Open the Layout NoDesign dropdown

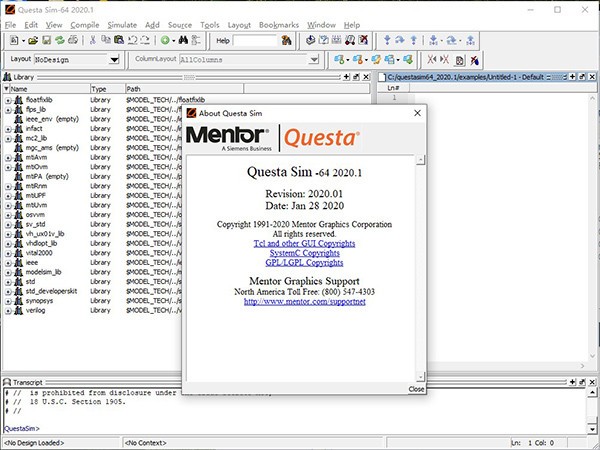pos(113,60)
